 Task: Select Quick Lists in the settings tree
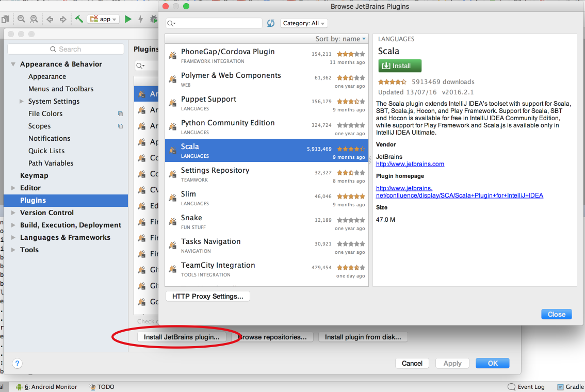click(46, 151)
